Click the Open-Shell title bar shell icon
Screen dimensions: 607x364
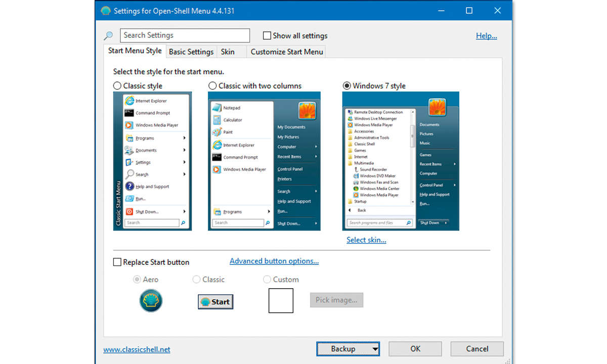pos(106,11)
